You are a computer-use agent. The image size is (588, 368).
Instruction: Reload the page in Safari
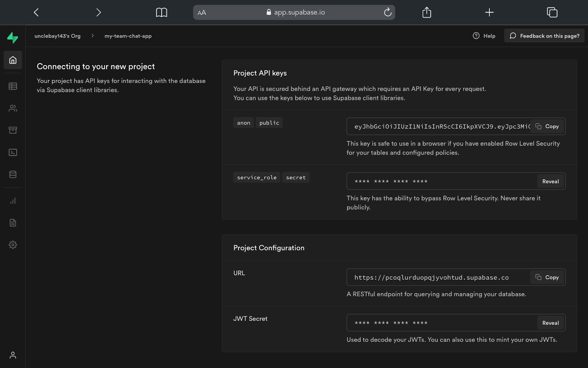click(388, 12)
